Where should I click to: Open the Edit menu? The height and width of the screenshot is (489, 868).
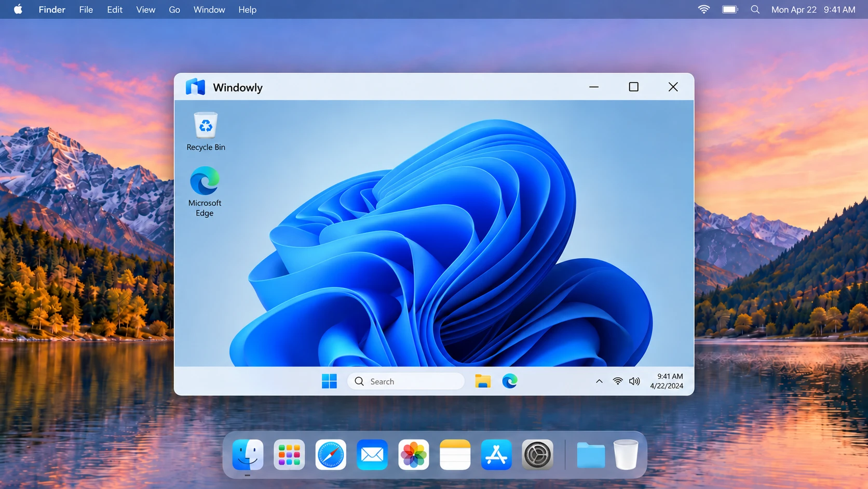tap(115, 9)
